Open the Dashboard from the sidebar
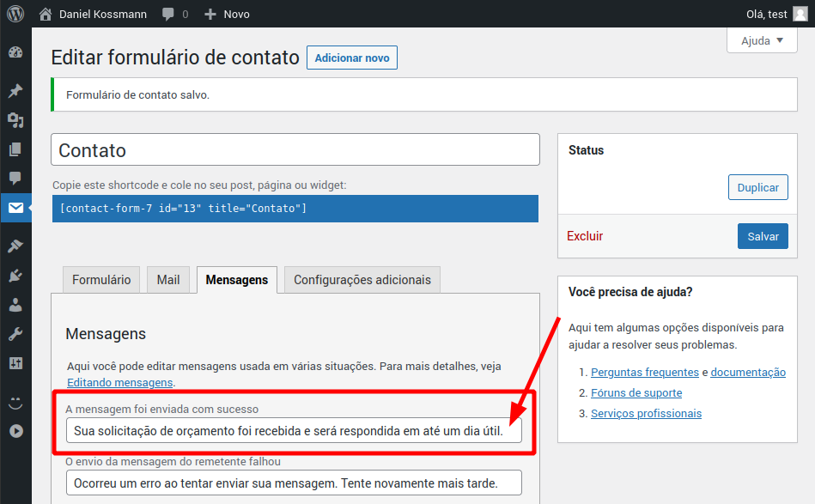 point(15,52)
